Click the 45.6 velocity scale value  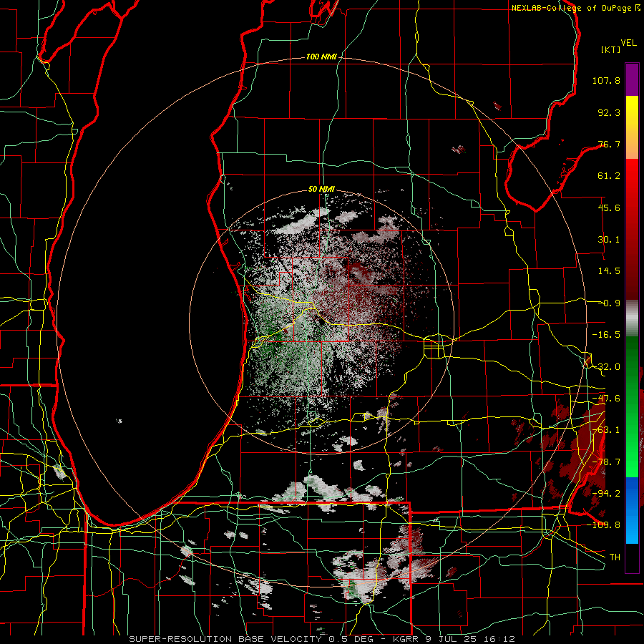(x=609, y=208)
